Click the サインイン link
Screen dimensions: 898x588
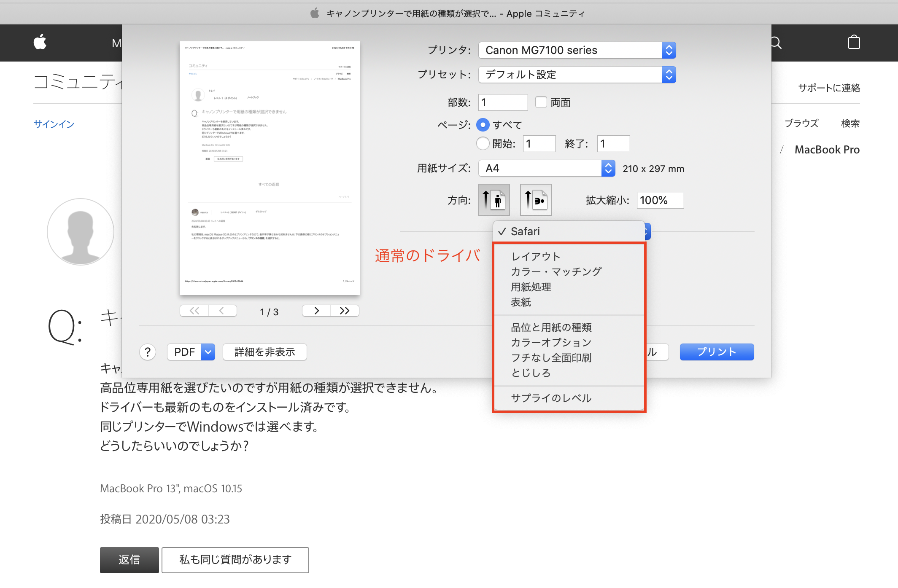(54, 124)
